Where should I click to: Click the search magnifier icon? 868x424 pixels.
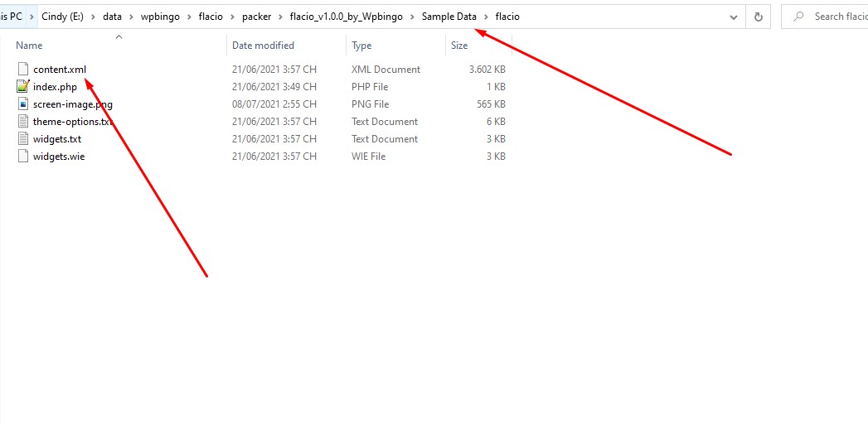point(798,17)
